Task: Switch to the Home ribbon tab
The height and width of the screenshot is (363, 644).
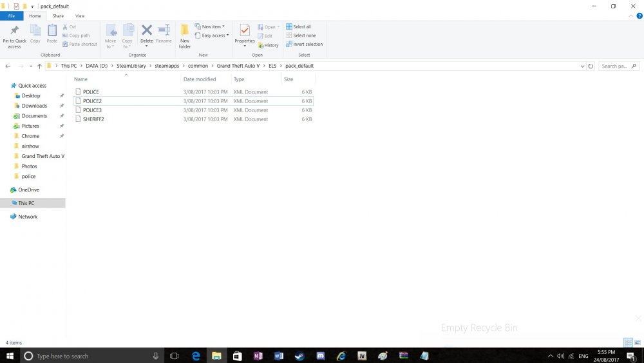Action: pos(35,16)
